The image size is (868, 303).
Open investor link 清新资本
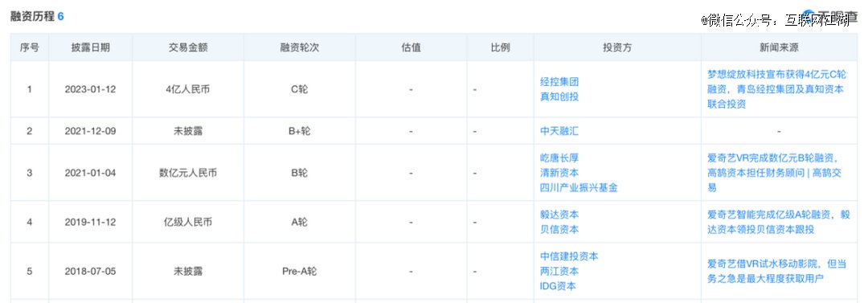coord(559,173)
